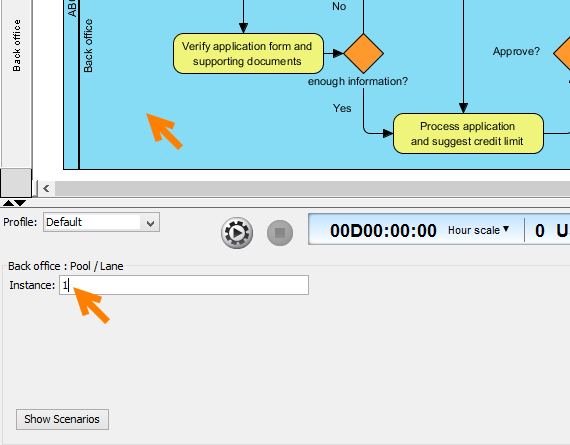
Task: Select the Process application and suggest credit limit task
Action: pyautogui.click(x=468, y=133)
